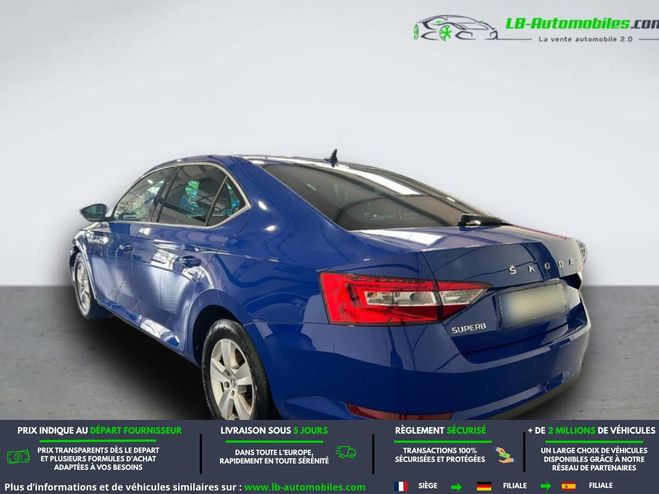
Task: Click the 'LIVRAISON SOUS 5 JOURS' heading
Action: click(x=274, y=431)
